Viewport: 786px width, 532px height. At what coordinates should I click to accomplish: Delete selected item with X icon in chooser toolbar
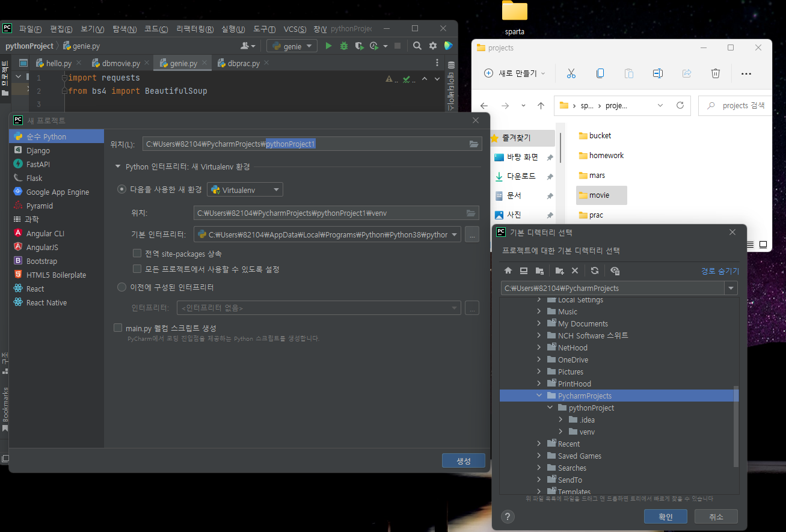pos(575,271)
